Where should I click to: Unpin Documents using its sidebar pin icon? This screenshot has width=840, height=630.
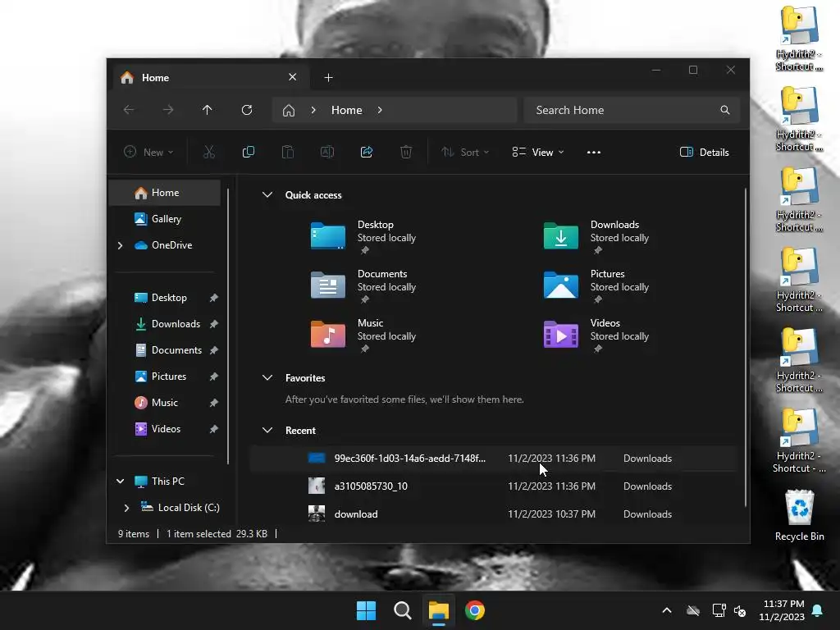(214, 350)
